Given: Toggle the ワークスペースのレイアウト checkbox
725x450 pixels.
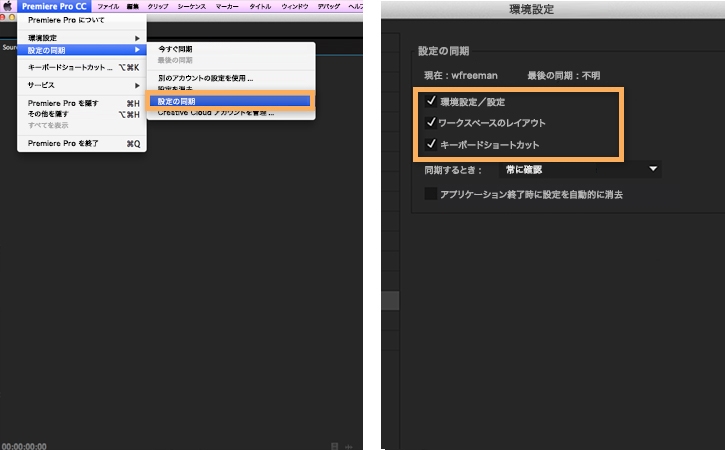Looking at the screenshot, I should [x=431, y=122].
